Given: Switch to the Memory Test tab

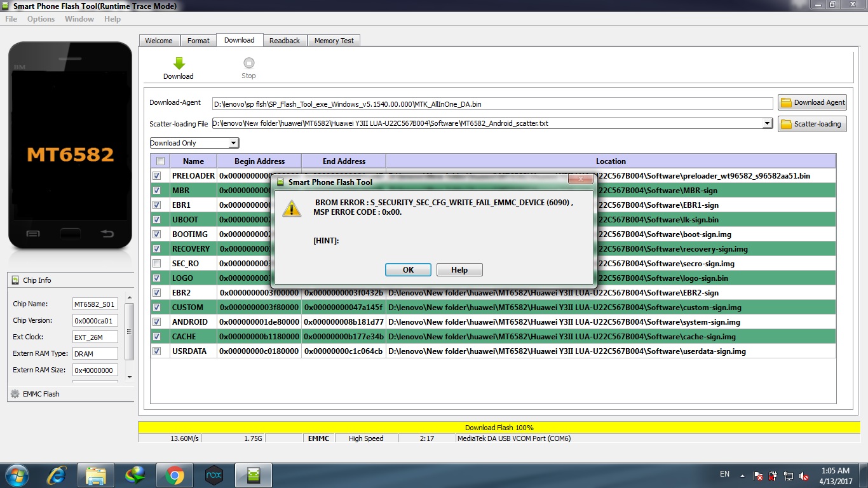Looking at the screenshot, I should pyautogui.click(x=334, y=41).
